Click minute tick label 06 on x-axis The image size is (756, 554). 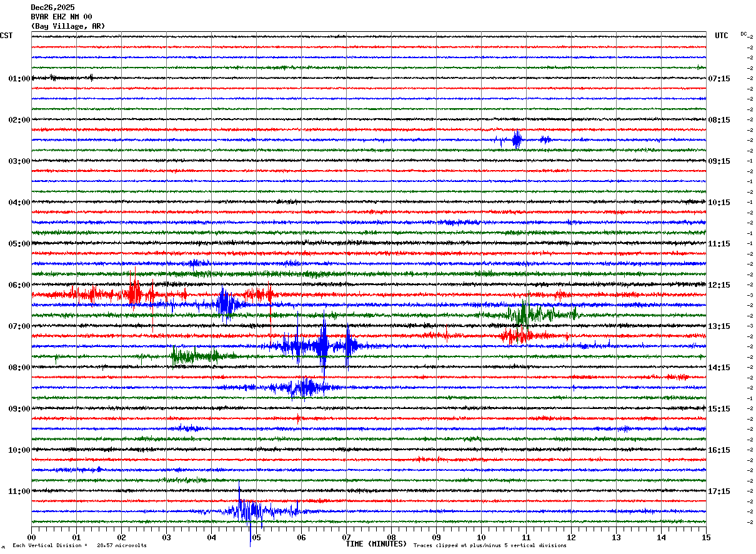pos(301,538)
